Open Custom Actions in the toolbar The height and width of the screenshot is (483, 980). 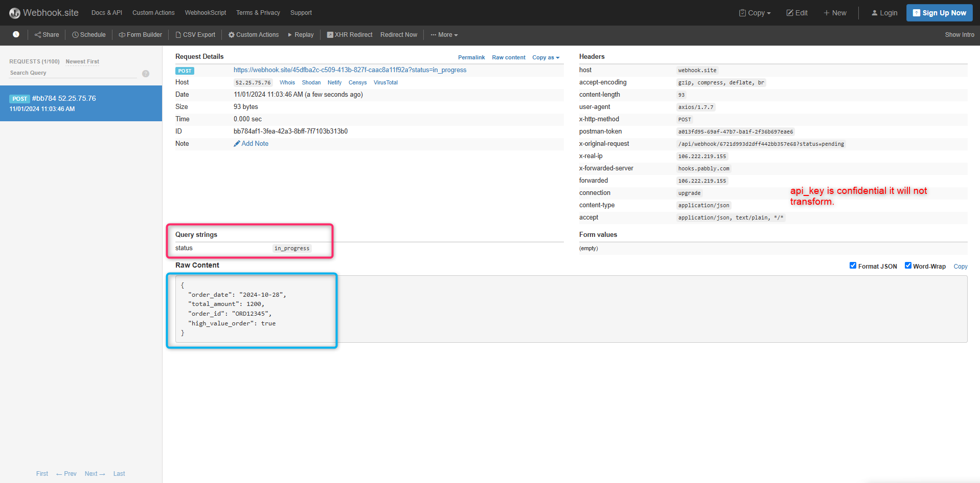(254, 35)
